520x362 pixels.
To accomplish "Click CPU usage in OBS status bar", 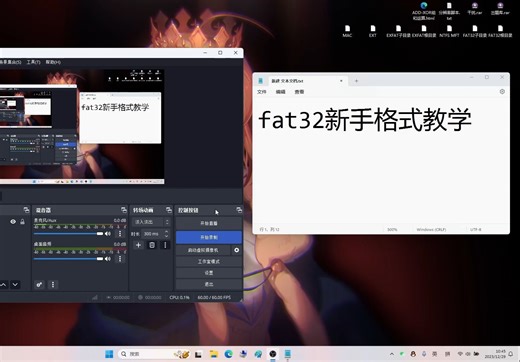I will coord(179,297).
